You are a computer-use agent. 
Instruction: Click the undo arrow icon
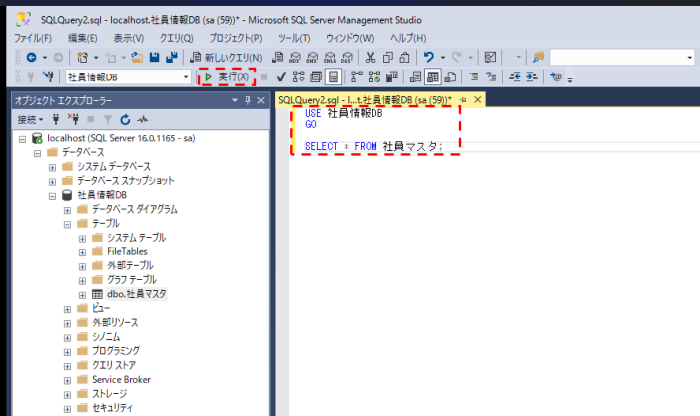point(428,57)
